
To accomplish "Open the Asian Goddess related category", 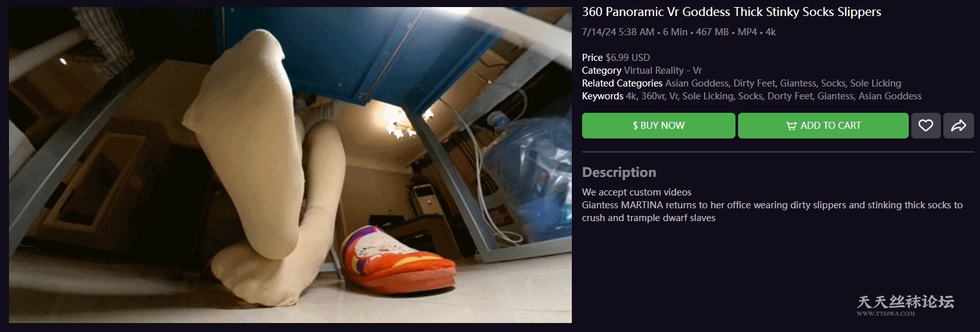I will tap(697, 83).
